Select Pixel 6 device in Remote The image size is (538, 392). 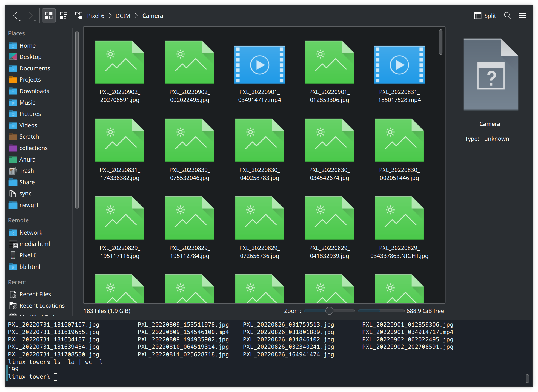[x=28, y=255]
